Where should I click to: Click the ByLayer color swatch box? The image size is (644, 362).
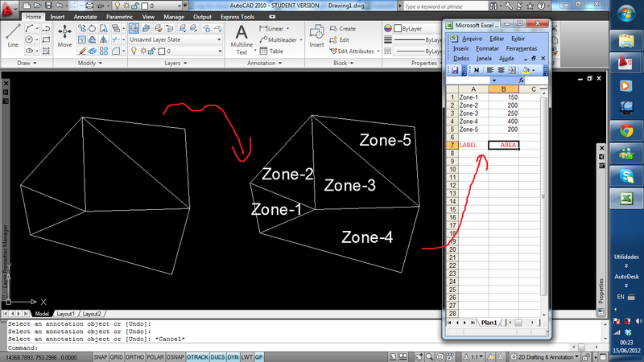(x=398, y=28)
